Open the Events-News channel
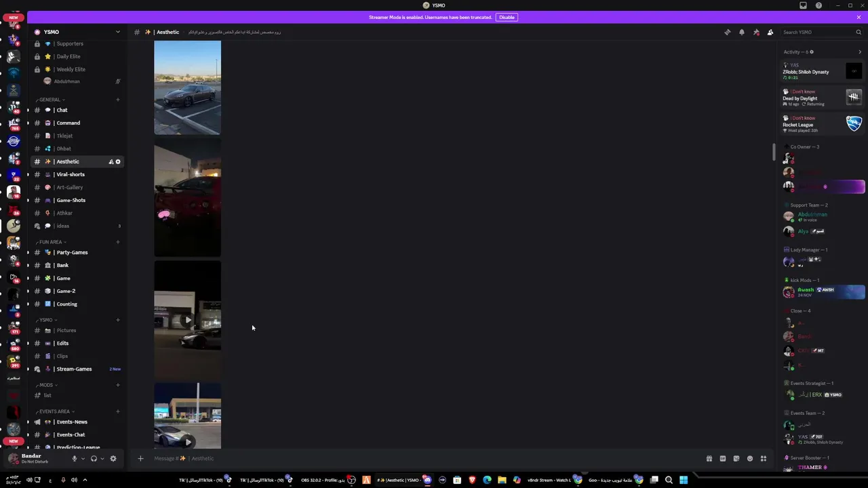 pyautogui.click(x=78, y=422)
